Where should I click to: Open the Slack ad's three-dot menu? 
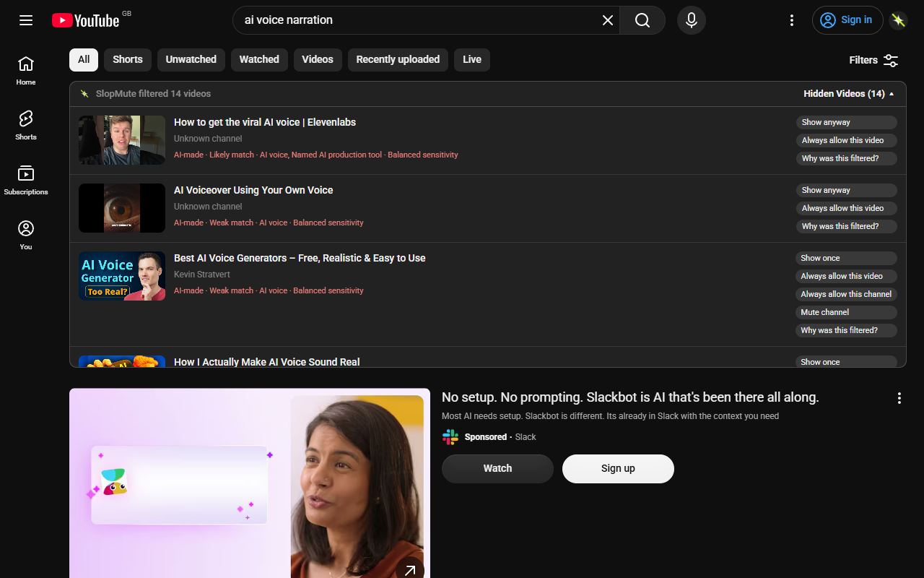click(899, 398)
